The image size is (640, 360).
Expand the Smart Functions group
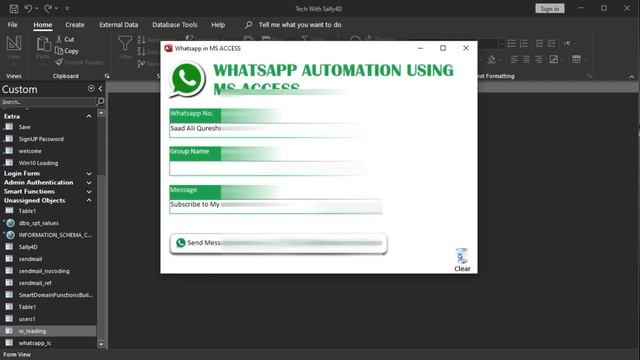pos(89,191)
